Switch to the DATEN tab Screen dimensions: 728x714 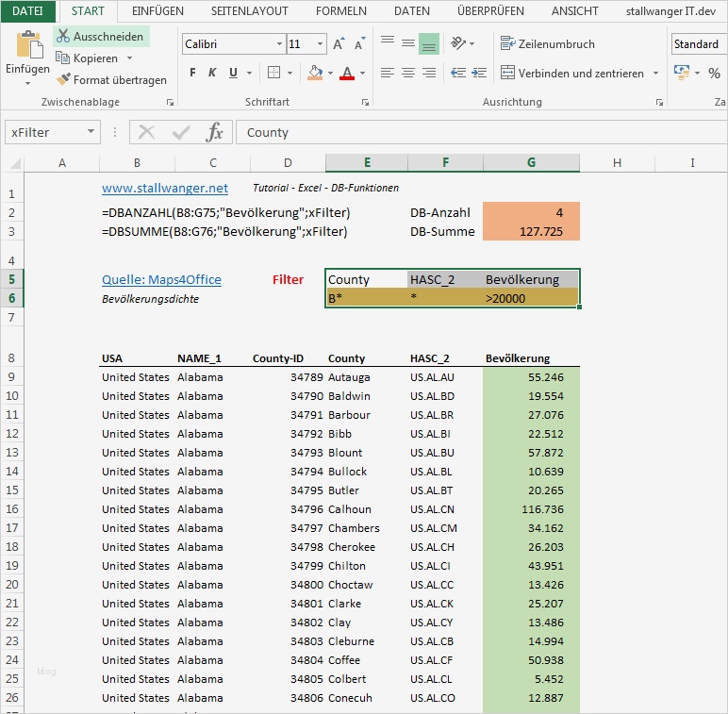coord(412,11)
